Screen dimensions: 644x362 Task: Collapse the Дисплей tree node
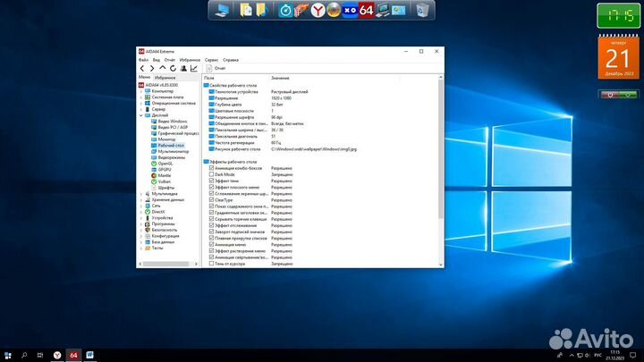(141, 115)
